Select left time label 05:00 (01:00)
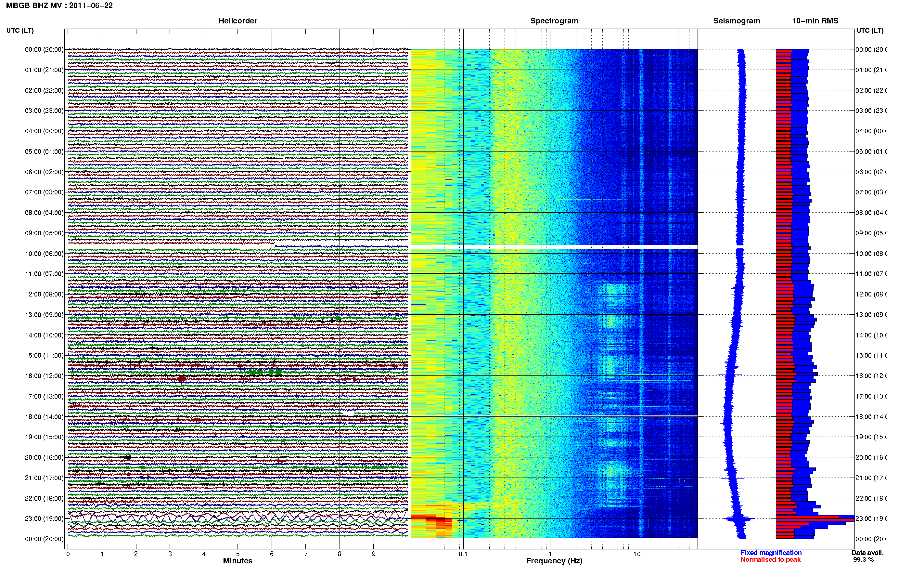924x578 pixels. tap(44, 151)
